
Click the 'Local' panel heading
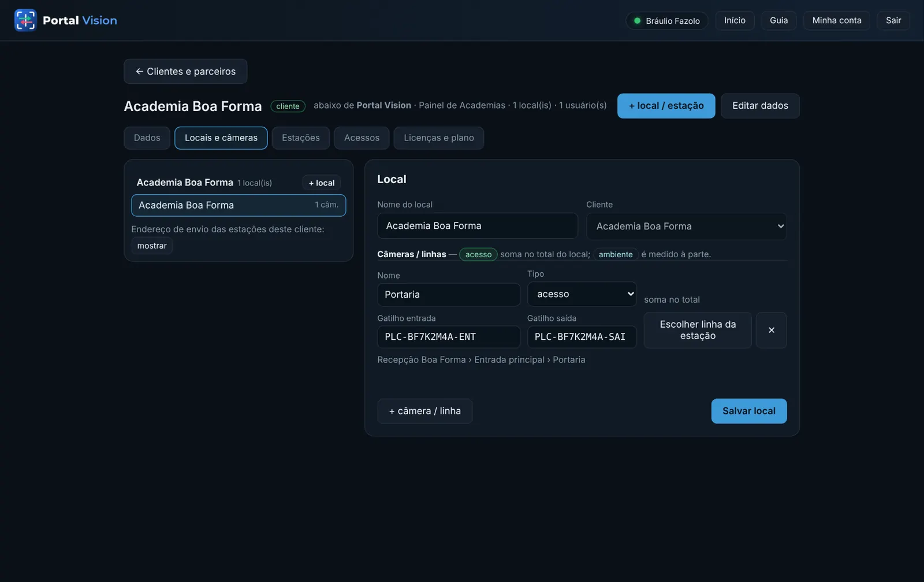(x=392, y=179)
